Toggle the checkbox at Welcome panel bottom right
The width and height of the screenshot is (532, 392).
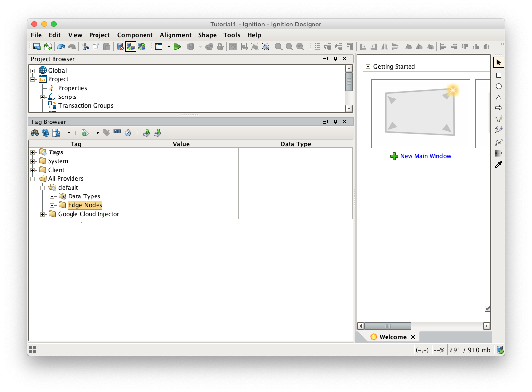pos(487,308)
